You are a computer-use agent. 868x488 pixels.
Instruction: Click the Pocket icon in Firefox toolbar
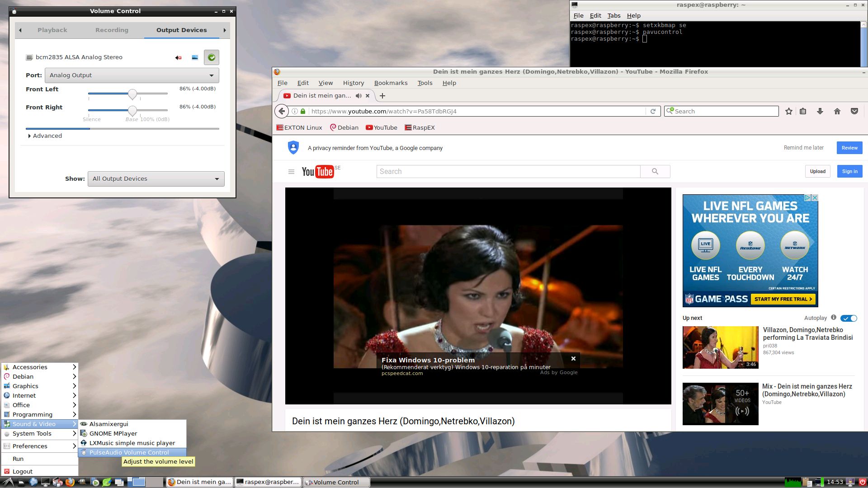[854, 112]
